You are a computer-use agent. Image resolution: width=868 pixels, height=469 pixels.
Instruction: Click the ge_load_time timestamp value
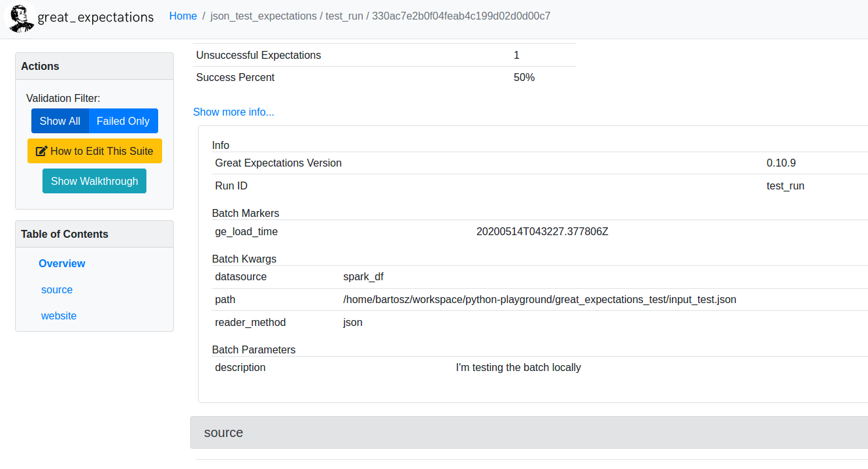point(542,231)
